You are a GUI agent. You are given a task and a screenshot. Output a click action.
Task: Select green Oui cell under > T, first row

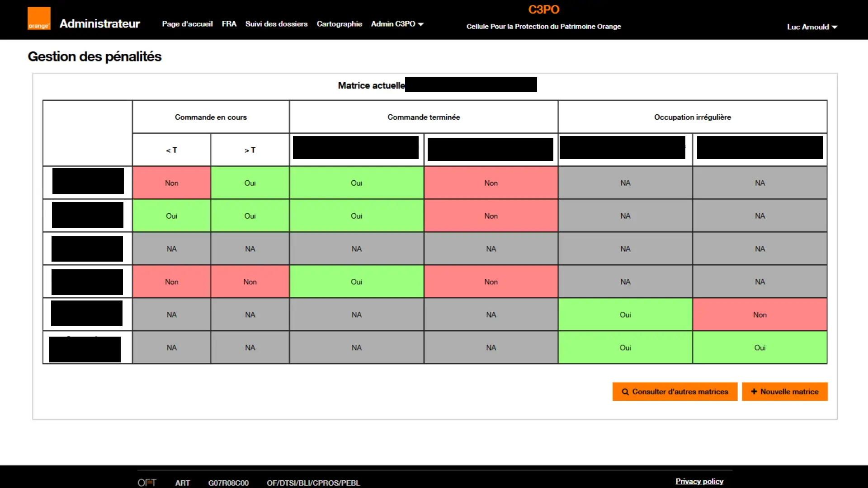[x=250, y=183]
